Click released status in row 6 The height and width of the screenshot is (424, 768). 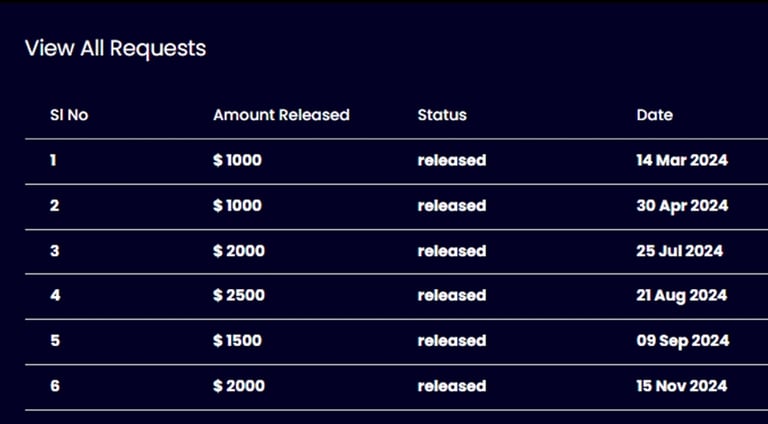(x=452, y=386)
